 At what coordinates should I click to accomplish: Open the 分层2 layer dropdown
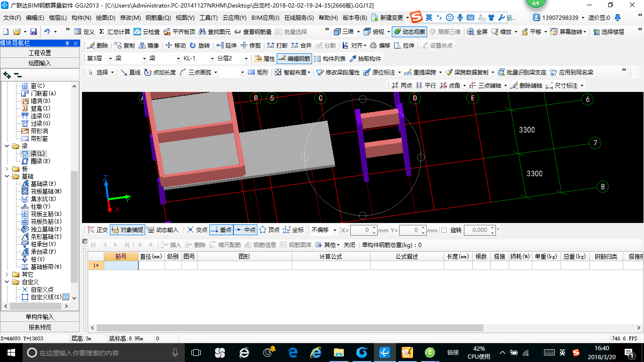pos(246,59)
